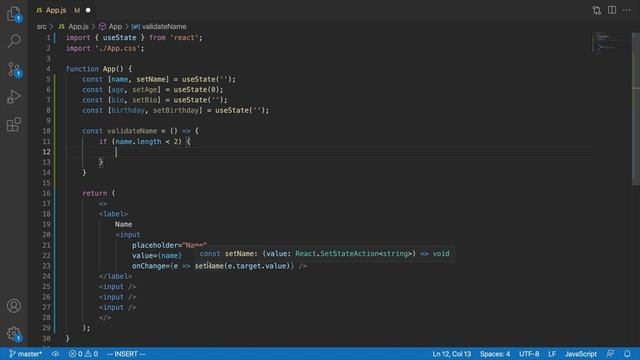Open the Explorer view in activity bar

[x=14, y=14]
